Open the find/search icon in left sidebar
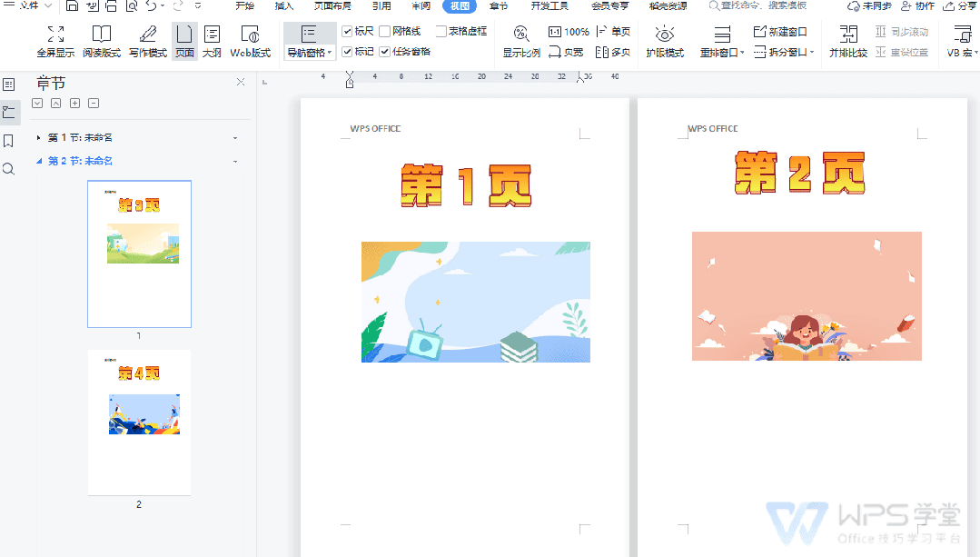The width and height of the screenshot is (980, 557). coord(9,169)
